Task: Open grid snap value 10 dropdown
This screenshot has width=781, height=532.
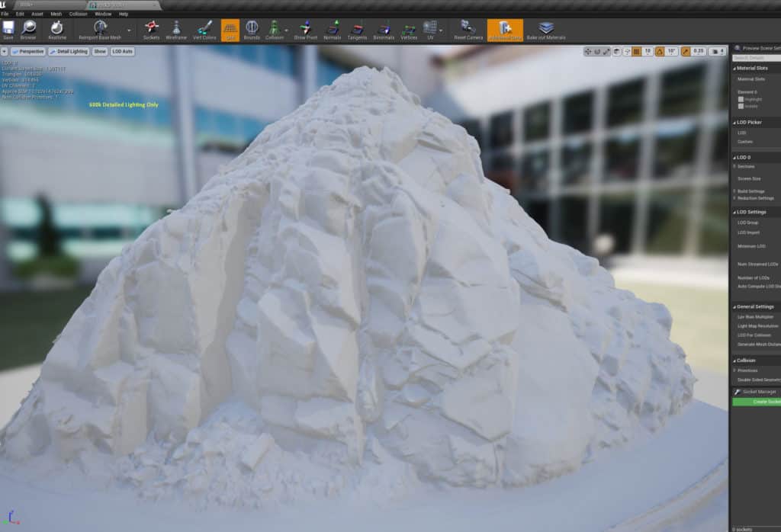Action: click(x=648, y=51)
